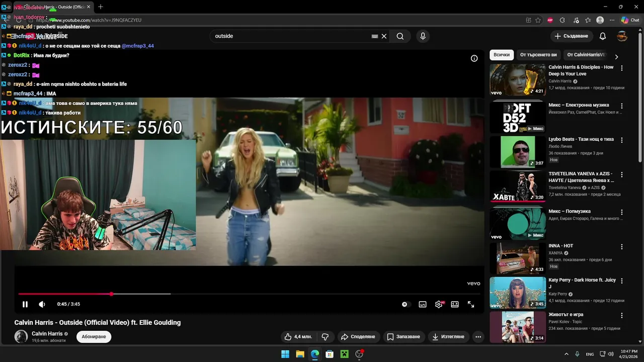Toggle the autoplay switch in the player

click(x=406, y=304)
